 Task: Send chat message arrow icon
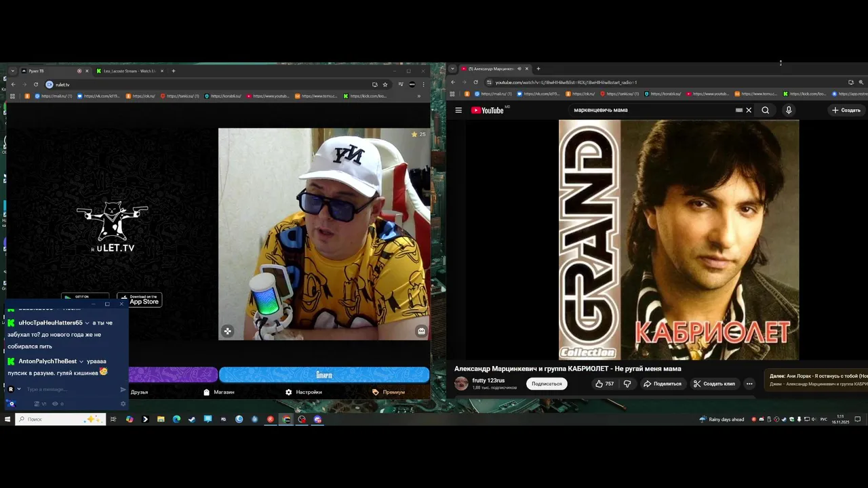coord(123,390)
